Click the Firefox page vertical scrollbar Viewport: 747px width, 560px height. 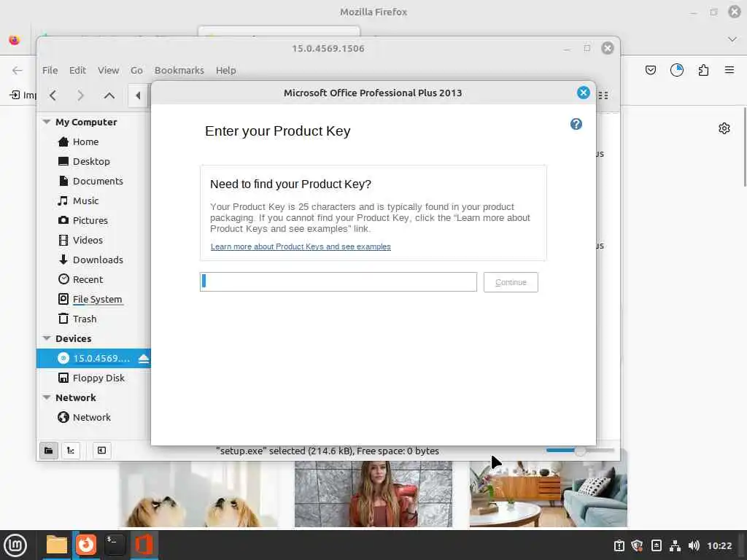pos(745,147)
